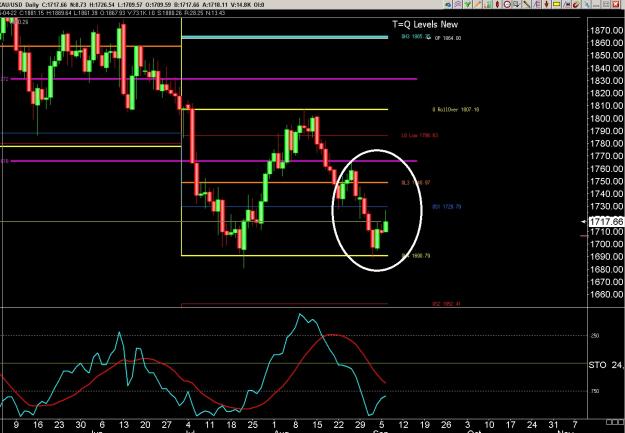
Task: Select the yellow Rollover horizontal level line
Action: [x=285, y=109]
